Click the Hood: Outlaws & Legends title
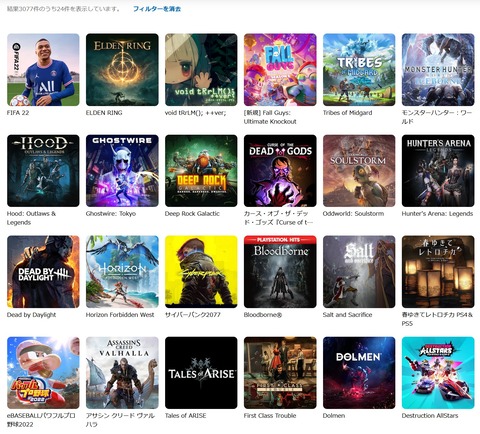The width and height of the screenshot is (480, 434). coord(32,218)
